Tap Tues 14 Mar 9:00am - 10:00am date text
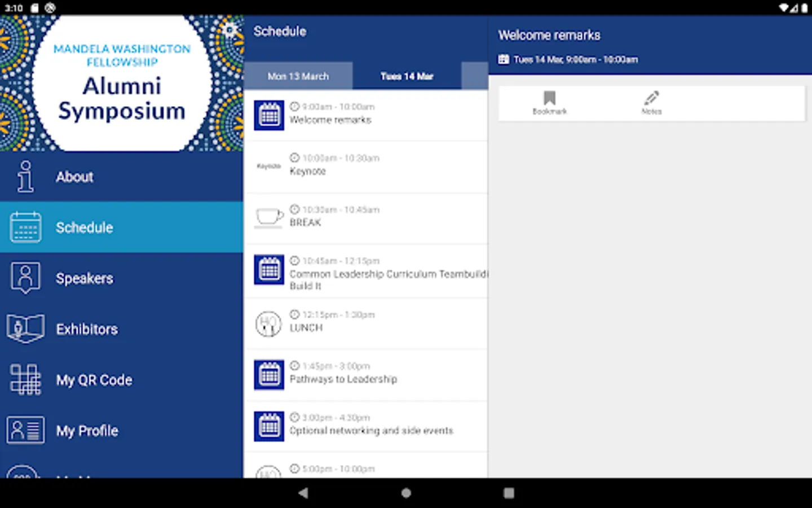 (x=576, y=59)
